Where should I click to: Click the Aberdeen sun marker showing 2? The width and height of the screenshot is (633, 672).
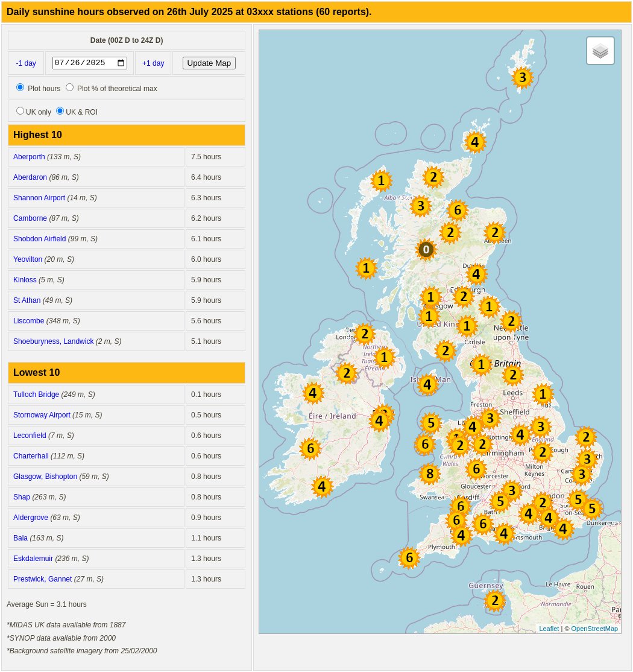[x=495, y=233]
